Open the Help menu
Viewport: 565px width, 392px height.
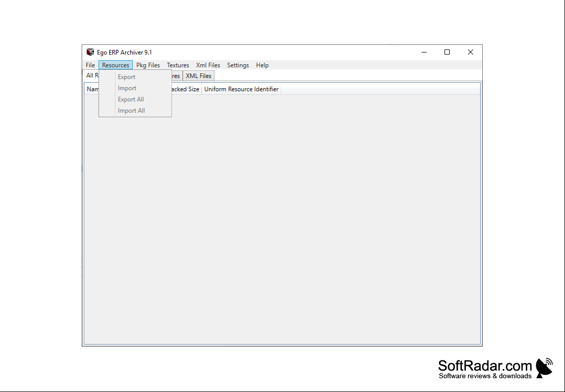(262, 65)
